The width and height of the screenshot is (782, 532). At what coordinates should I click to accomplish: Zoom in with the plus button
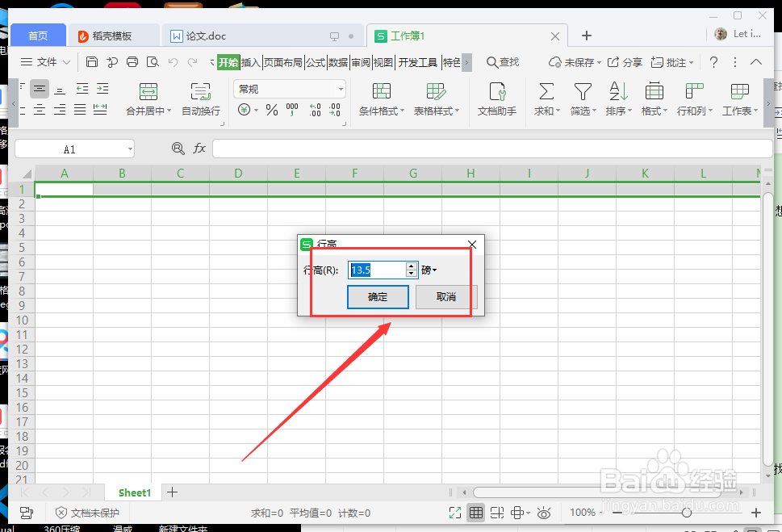pyautogui.click(x=756, y=513)
